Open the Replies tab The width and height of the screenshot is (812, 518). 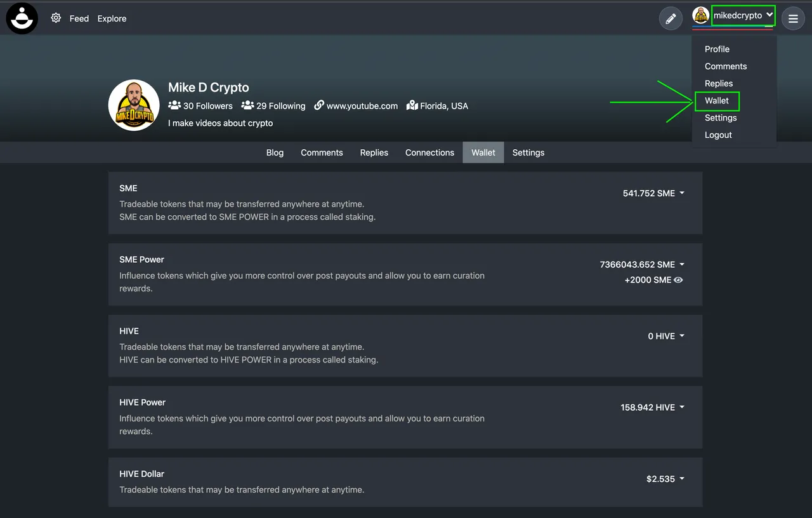374,152
